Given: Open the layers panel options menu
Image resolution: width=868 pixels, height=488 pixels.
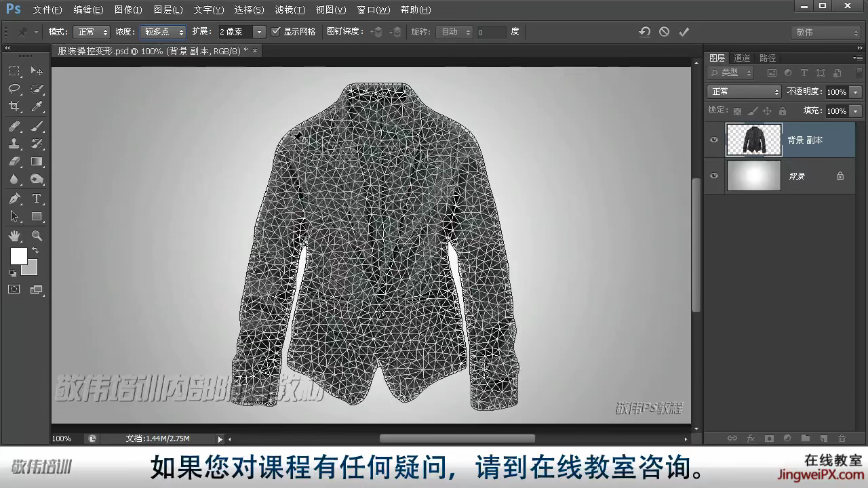Looking at the screenshot, I should tap(858, 58).
